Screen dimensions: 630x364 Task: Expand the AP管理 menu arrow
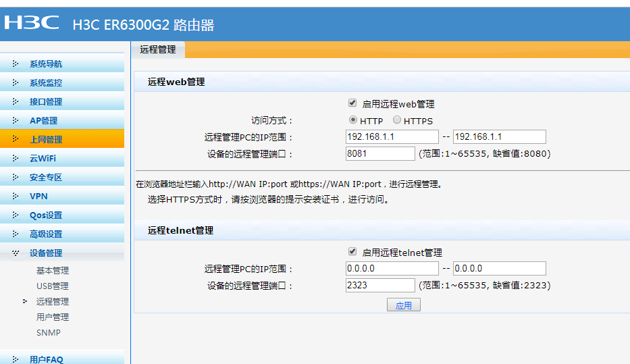pos(16,120)
